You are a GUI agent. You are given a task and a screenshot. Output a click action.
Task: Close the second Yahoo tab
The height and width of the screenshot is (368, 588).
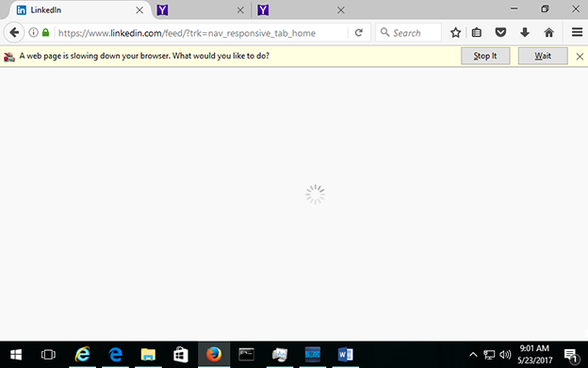point(341,10)
